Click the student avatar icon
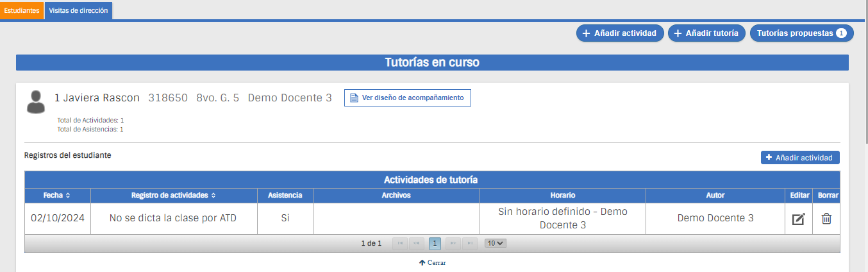868x272 pixels. click(x=36, y=102)
